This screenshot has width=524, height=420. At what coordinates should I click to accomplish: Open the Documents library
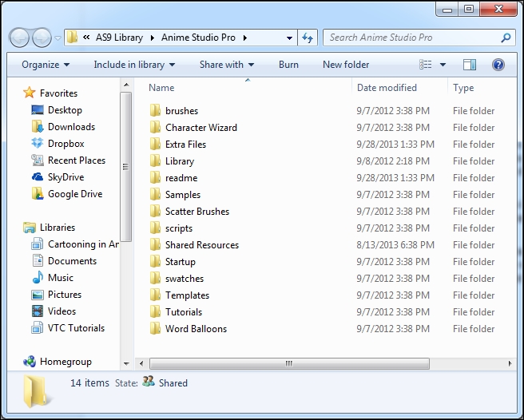(64, 261)
